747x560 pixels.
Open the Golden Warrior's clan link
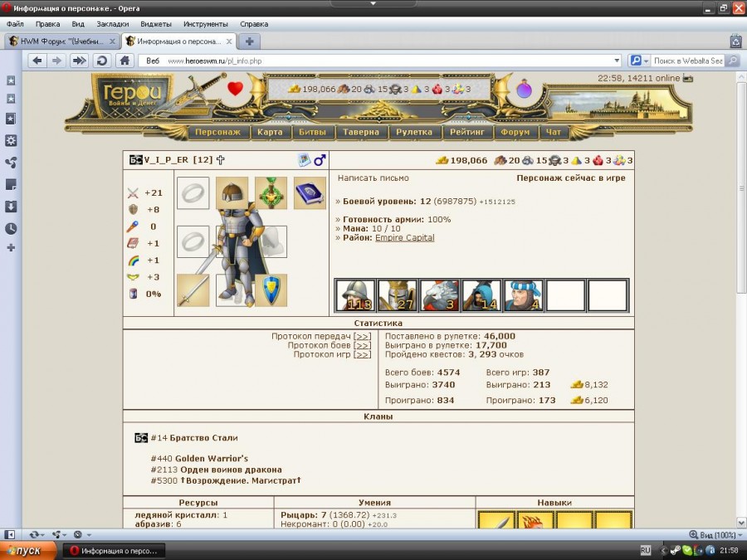[212, 459]
